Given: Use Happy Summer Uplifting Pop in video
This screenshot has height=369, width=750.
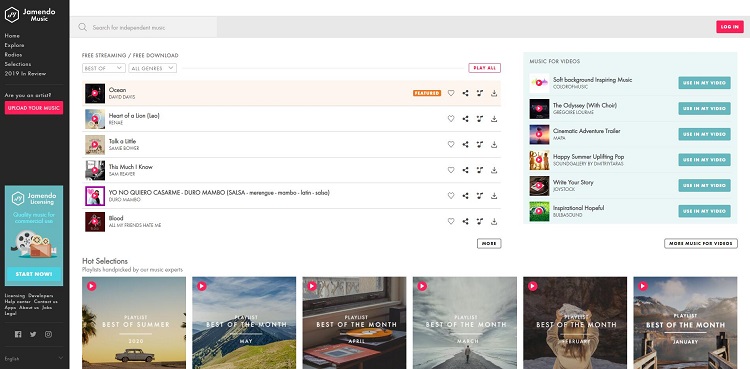Looking at the screenshot, I should click(x=704, y=160).
